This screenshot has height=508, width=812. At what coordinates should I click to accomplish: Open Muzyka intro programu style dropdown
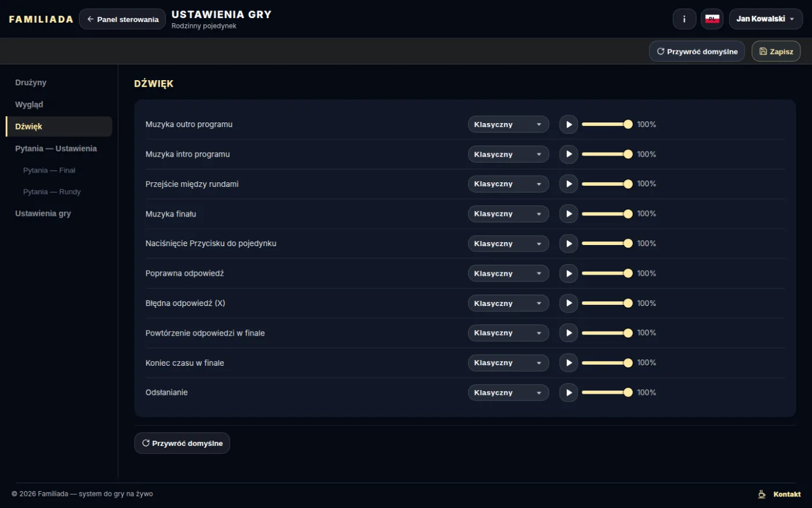[508, 154]
